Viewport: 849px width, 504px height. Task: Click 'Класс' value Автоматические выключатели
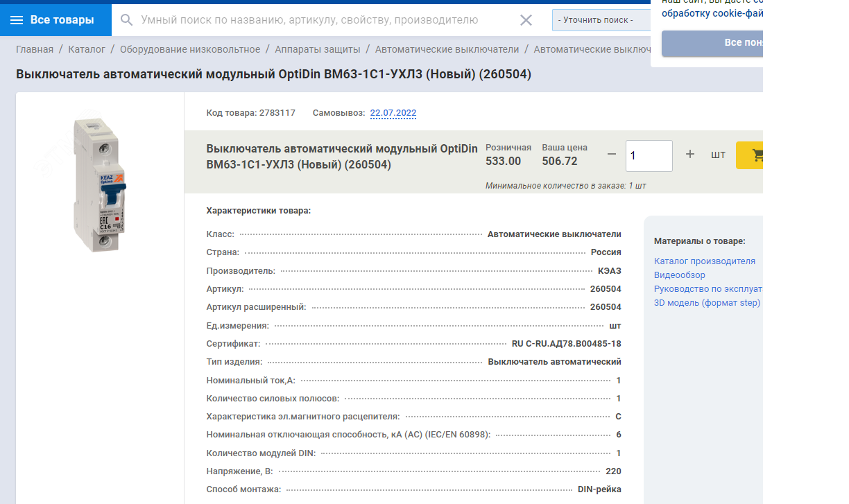click(x=555, y=234)
